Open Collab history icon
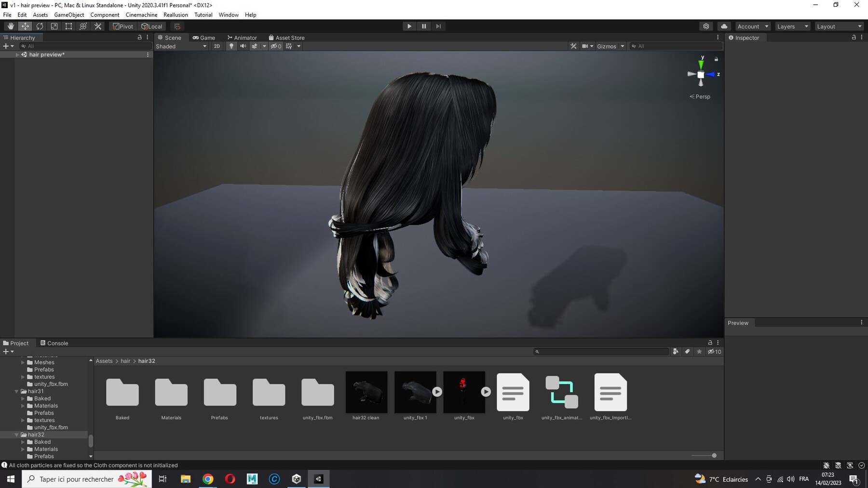 pyautogui.click(x=706, y=26)
